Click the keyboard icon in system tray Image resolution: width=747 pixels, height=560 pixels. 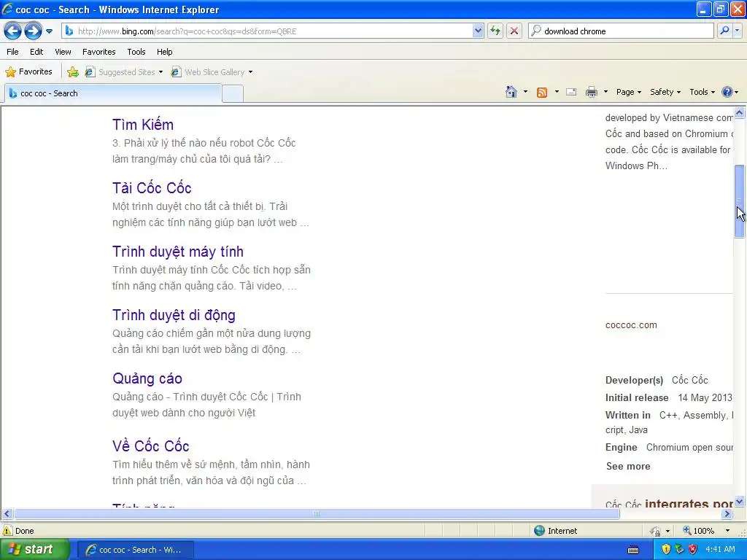tap(633, 550)
